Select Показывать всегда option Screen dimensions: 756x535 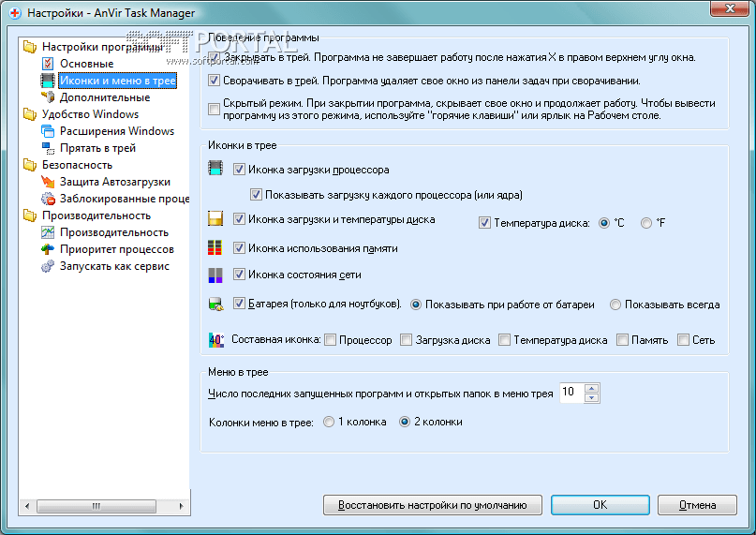coord(615,305)
